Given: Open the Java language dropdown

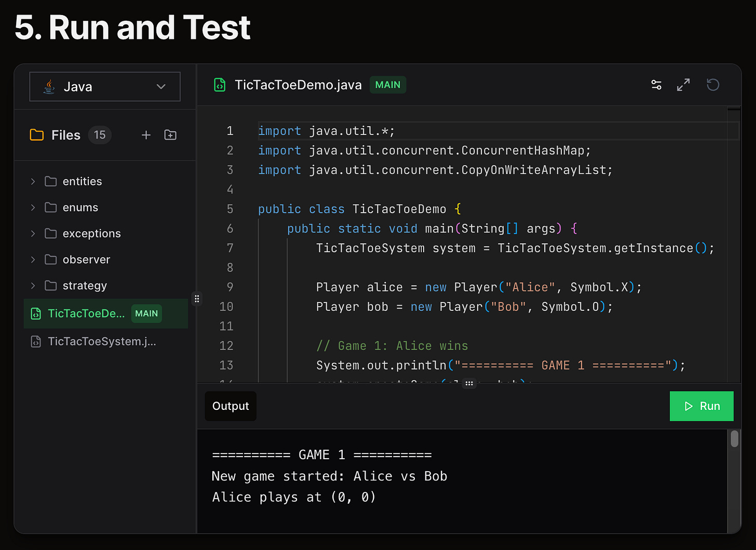Looking at the screenshot, I should (x=105, y=87).
